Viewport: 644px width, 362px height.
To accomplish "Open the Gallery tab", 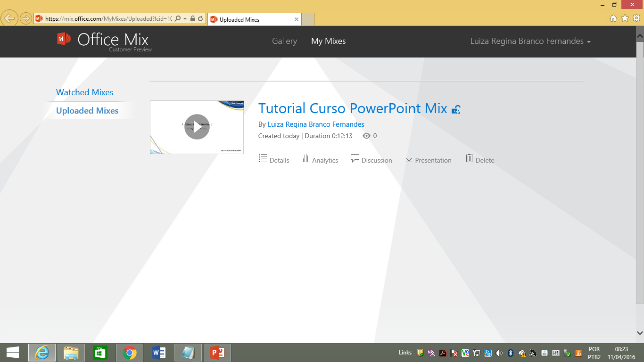I will 284,41.
